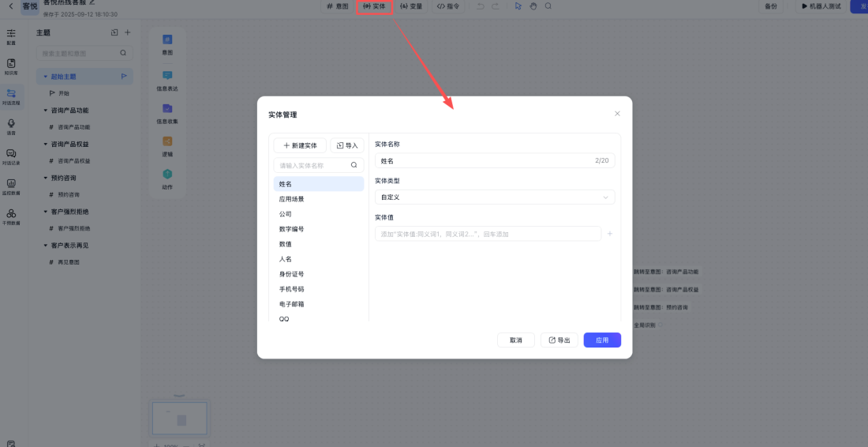868x447 pixels.
Task: Pick the 信息收集 node icon in the palette
Action: click(167, 108)
